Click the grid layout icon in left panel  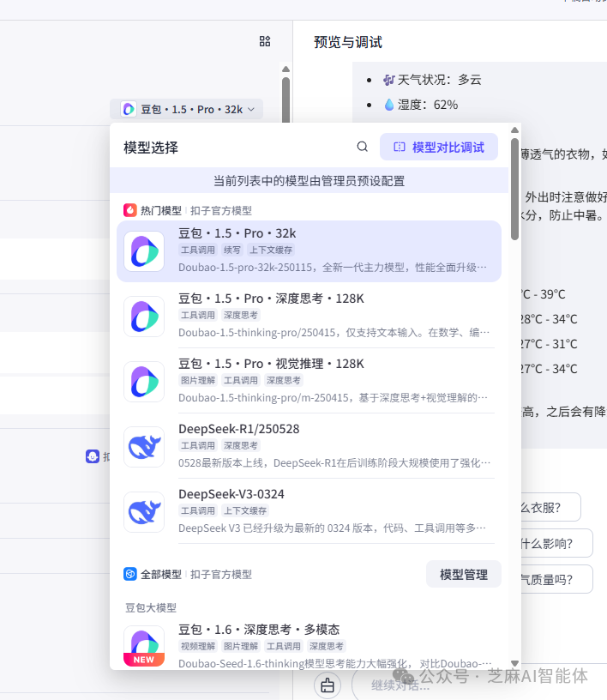click(x=265, y=41)
